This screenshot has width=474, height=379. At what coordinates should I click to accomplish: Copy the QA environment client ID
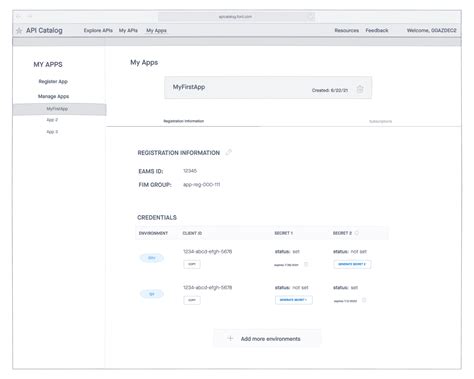(x=192, y=300)
